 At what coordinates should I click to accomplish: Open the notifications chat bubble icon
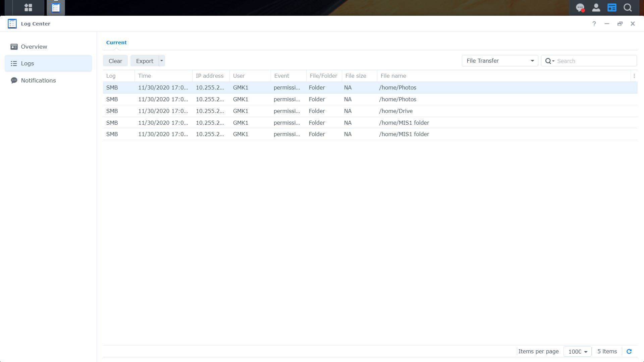[x=580, y=7]
